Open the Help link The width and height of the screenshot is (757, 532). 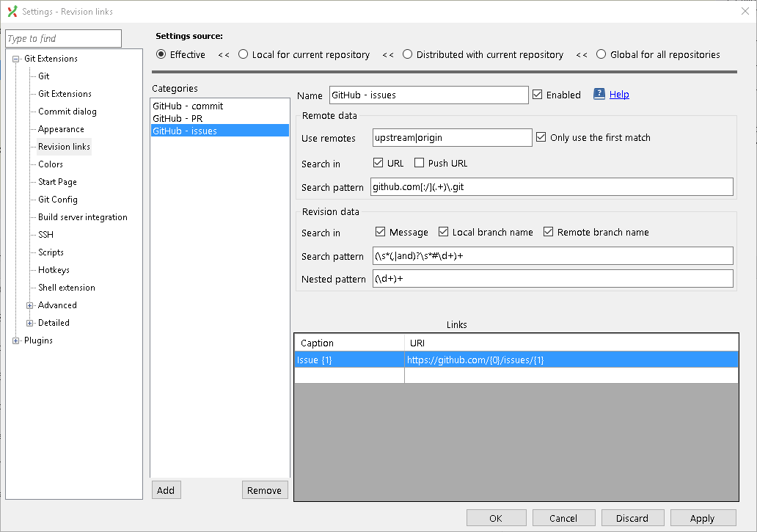tap(619, 95)
